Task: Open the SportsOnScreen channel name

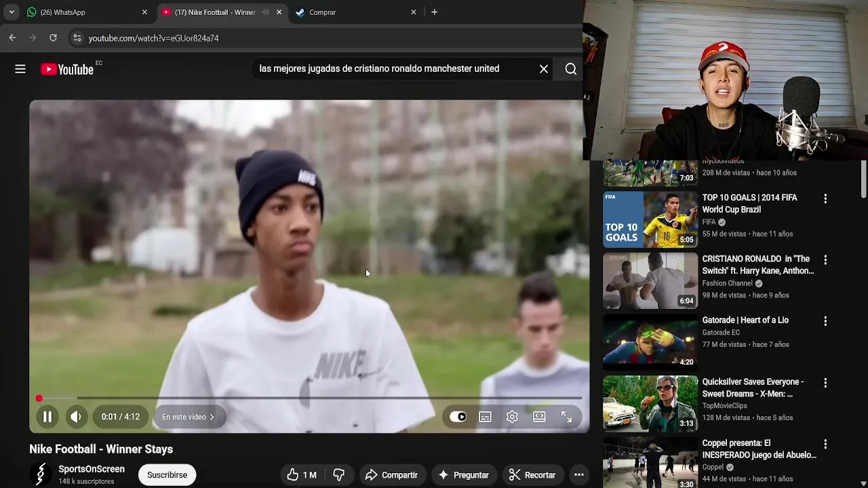Action: click(x=92, y=469)
